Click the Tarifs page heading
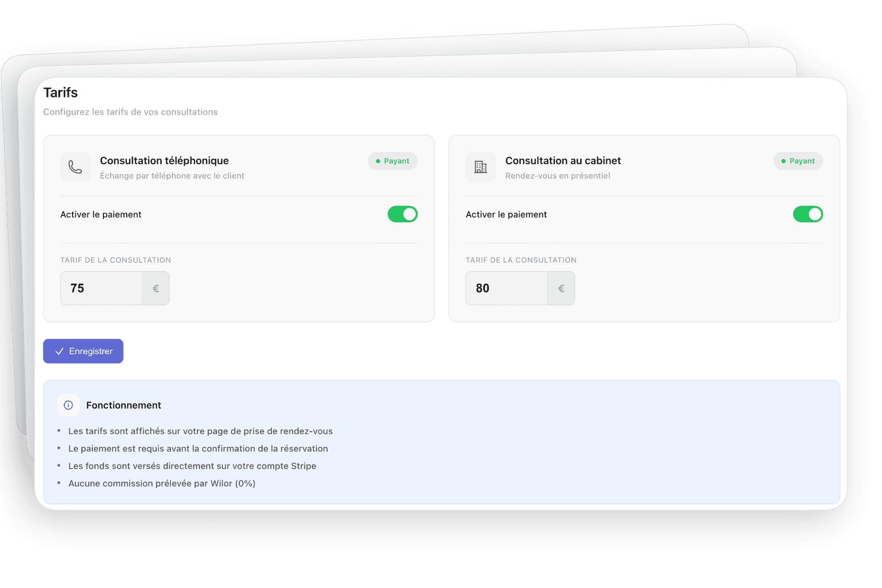 click(61, 92)
